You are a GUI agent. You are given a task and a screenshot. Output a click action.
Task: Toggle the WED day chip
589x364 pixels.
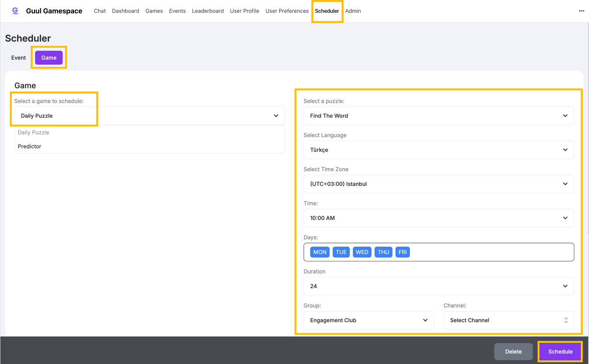pos(362,252)
